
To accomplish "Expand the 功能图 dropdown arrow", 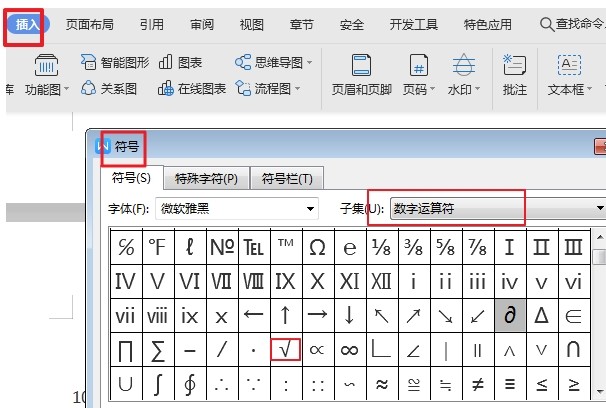I will click(66, 89).
